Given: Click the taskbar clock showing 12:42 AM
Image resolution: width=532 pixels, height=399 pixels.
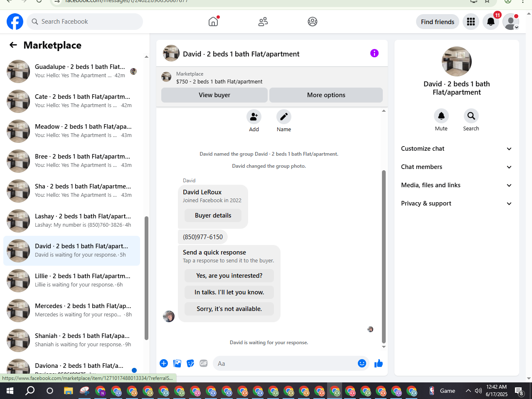Looking at the screenshot, I should click(x=497, y=391).
